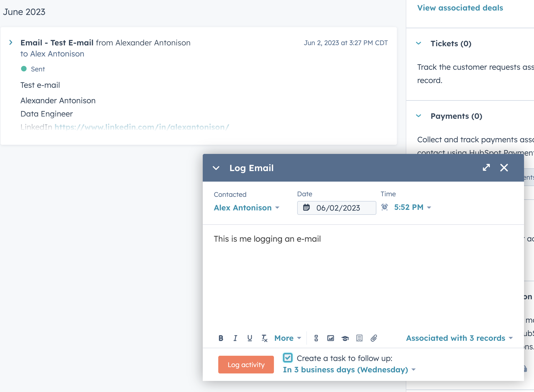This screenshot has width=534, height=392.
Task: Change follow-up In 3 business days dropdown
Action: 349,370
